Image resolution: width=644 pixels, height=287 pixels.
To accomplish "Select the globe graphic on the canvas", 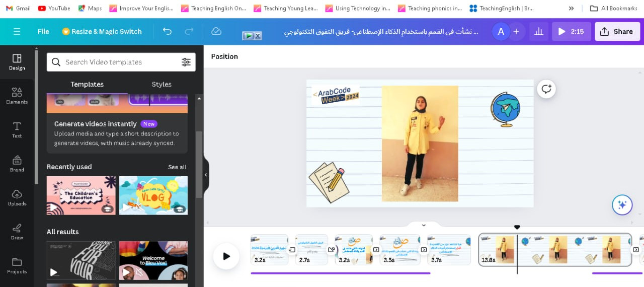I will tap(505, 109).
